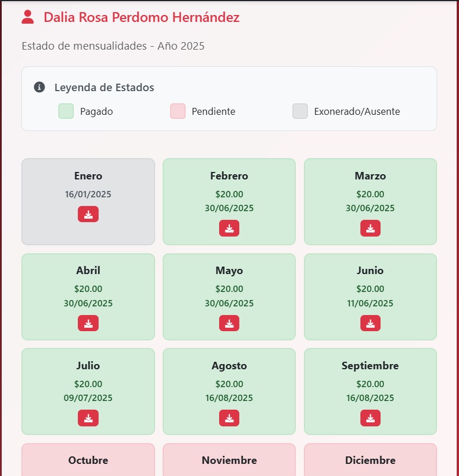Click the Mayo download icon
This screenshot has height=476, width=459.
point(229,323)
